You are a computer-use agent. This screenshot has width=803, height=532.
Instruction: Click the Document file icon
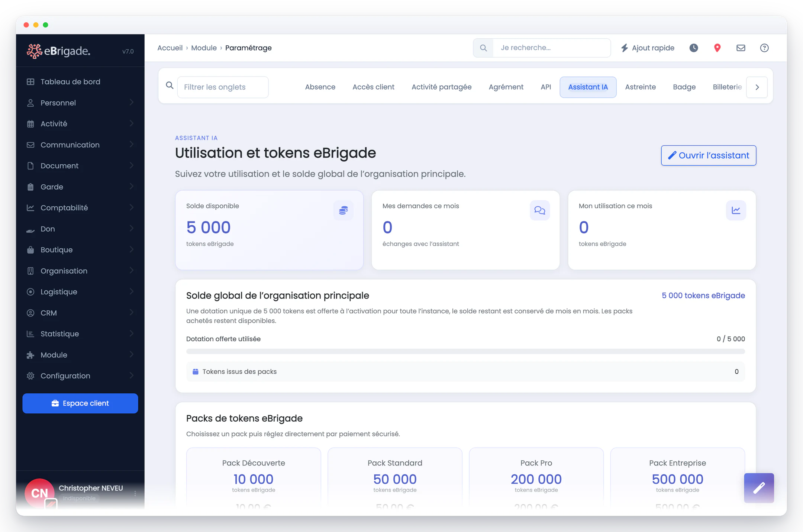(x=30, y=166)
